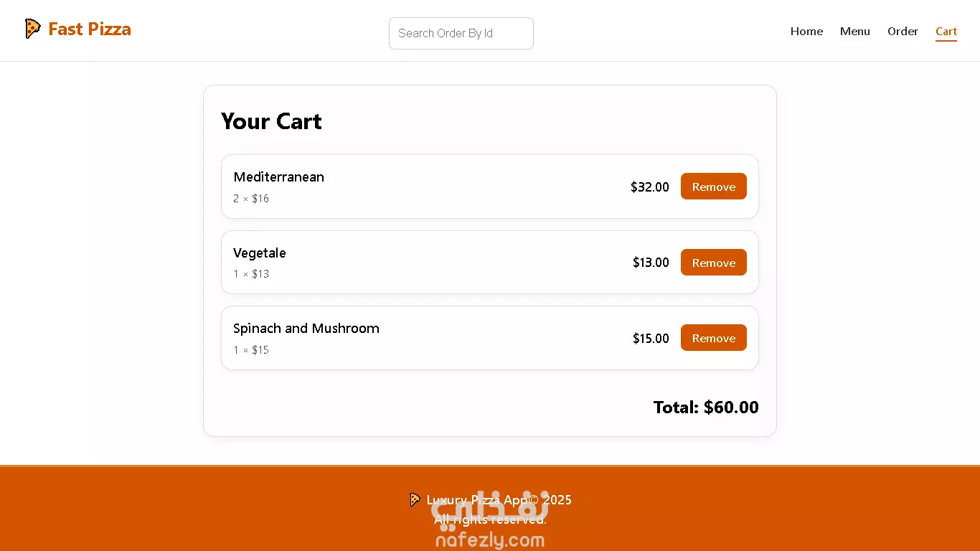Open the Order navigation link

coord(903,31)
